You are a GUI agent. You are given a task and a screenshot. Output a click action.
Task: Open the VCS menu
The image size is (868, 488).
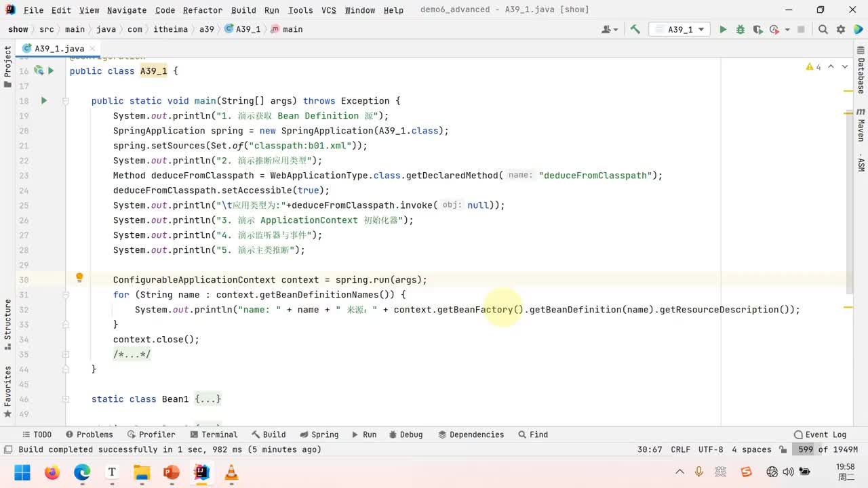point(329,10)
